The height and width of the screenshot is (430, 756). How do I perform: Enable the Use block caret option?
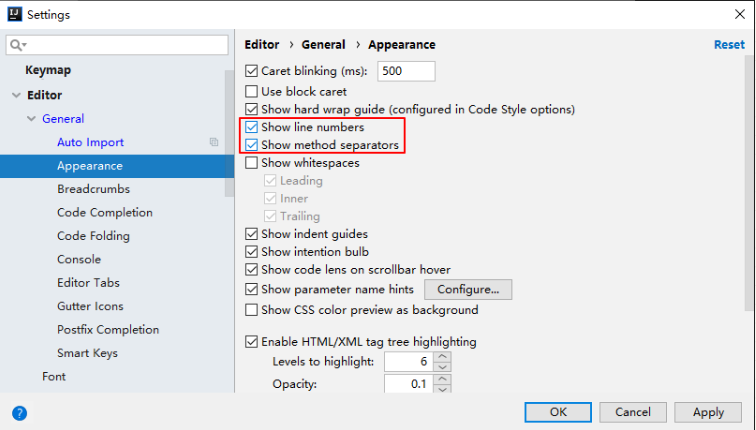click(252, 91)
